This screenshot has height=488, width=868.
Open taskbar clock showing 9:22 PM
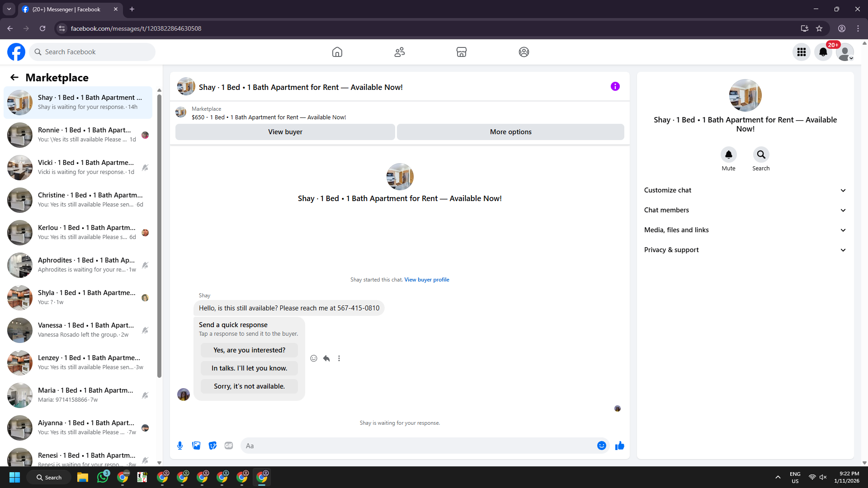pyautogui.click(x=847, y=477)
